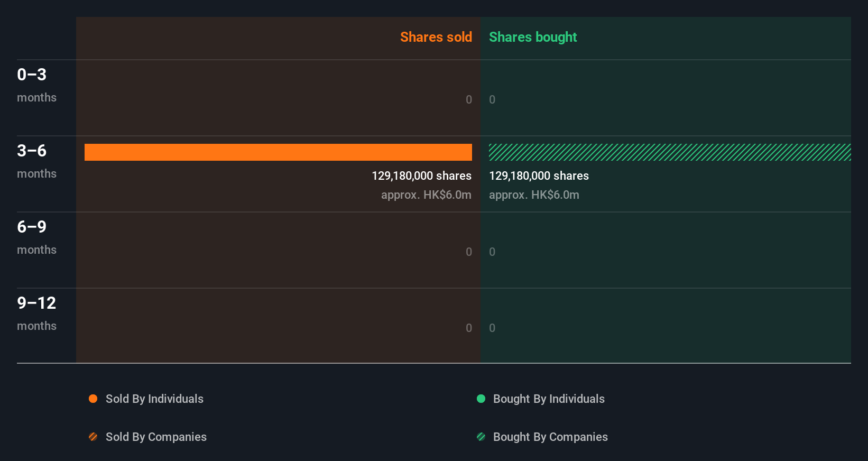The width and height of the screenshot is (868, 461).
Task: Click the striped Sold By Companies icon
Action: click(x=93, y=437)
